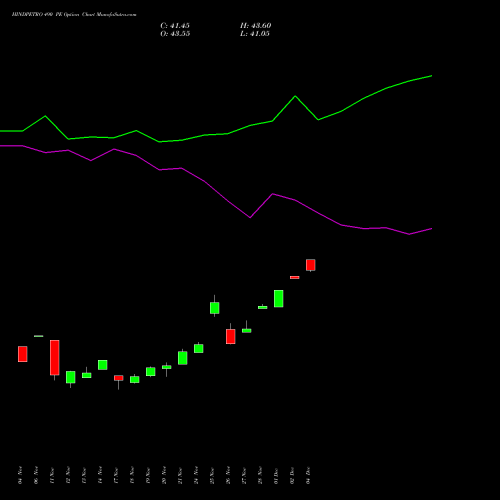This screenshot has height=500, width=500.
Task: Select the 19 Nov date label
Action: 148,475
